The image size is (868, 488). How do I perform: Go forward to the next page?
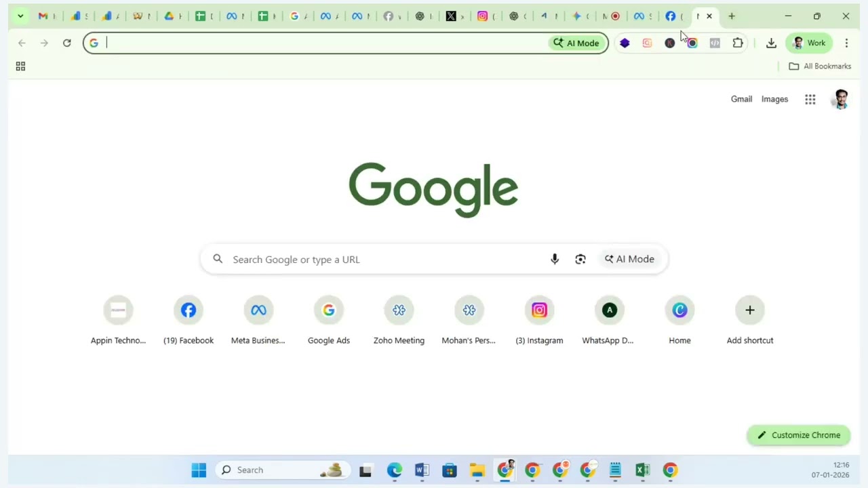pyautogui.click(x=44, y=43)
